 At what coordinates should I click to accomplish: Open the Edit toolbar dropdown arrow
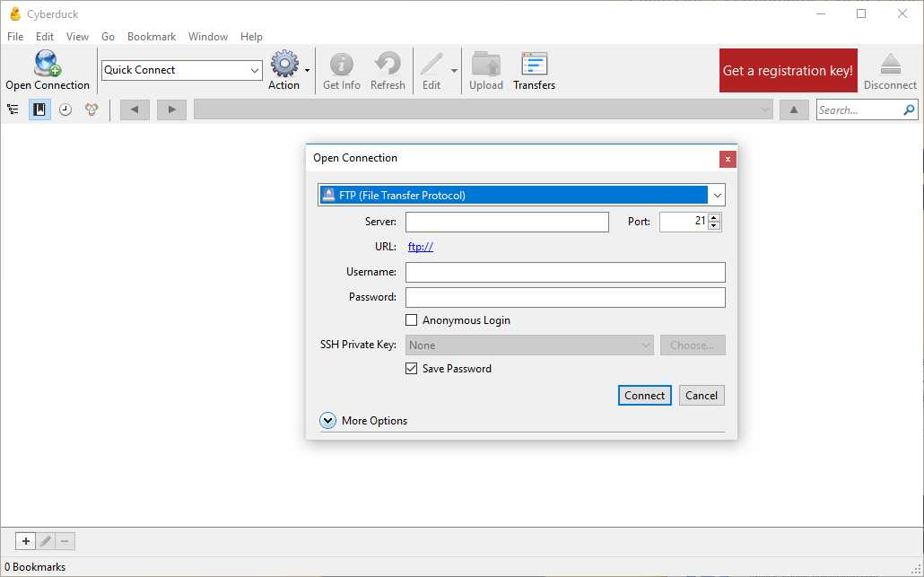coord(454,71)
